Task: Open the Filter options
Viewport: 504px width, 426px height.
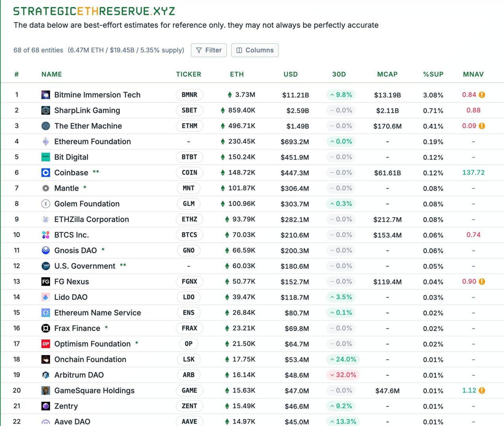Action: click(x=209, y=50)
